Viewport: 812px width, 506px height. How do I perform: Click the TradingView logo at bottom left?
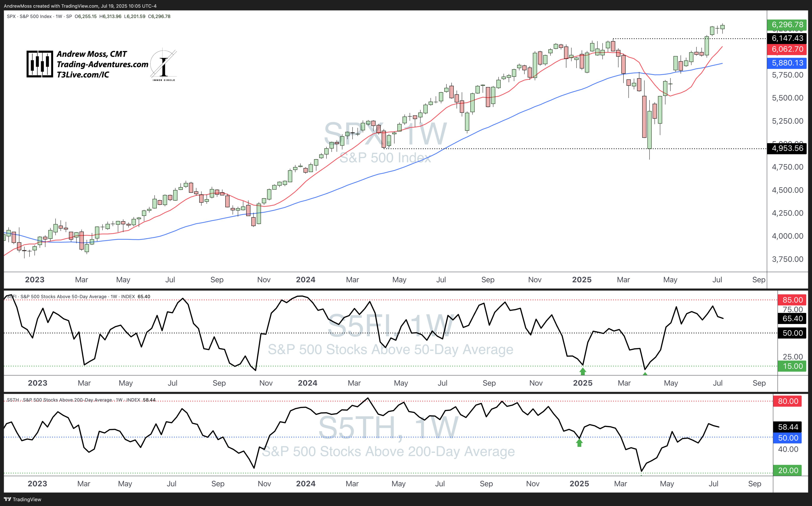coord(22,499)
